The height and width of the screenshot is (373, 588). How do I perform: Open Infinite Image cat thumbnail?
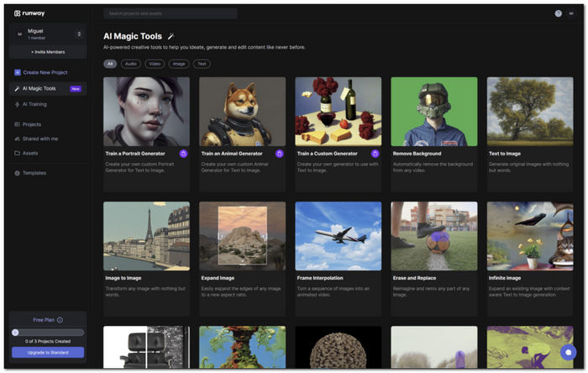coord(530,236)
